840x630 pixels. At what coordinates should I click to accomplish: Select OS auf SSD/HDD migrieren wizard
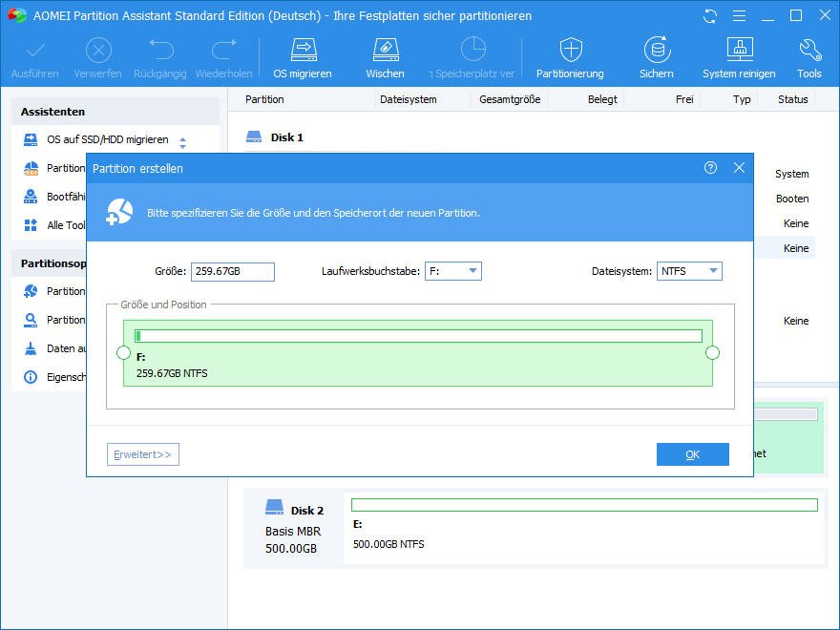pos(107,139)
